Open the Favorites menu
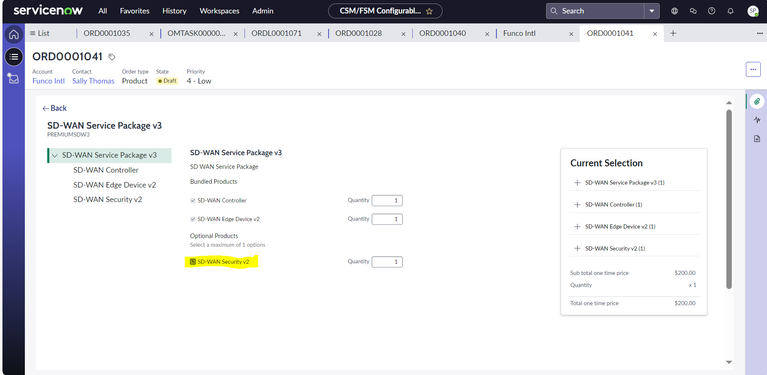Screen dimensions: 767x375 [135, 11]
